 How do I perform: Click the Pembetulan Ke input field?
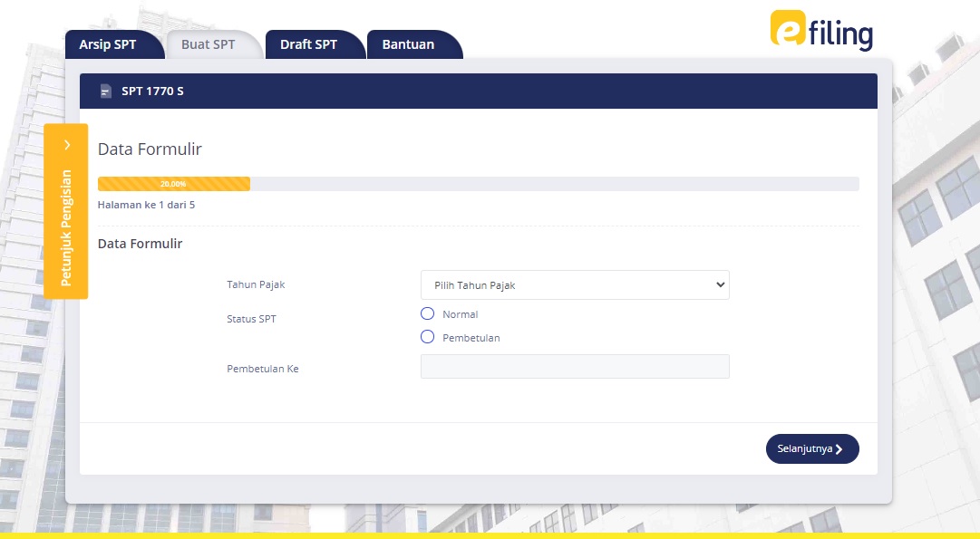pos(575,366)
